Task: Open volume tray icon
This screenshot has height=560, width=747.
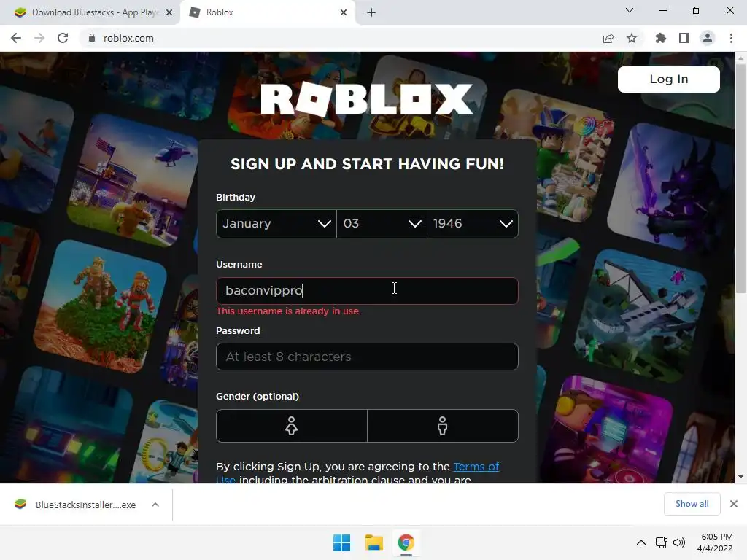Action: coord(679,542)
